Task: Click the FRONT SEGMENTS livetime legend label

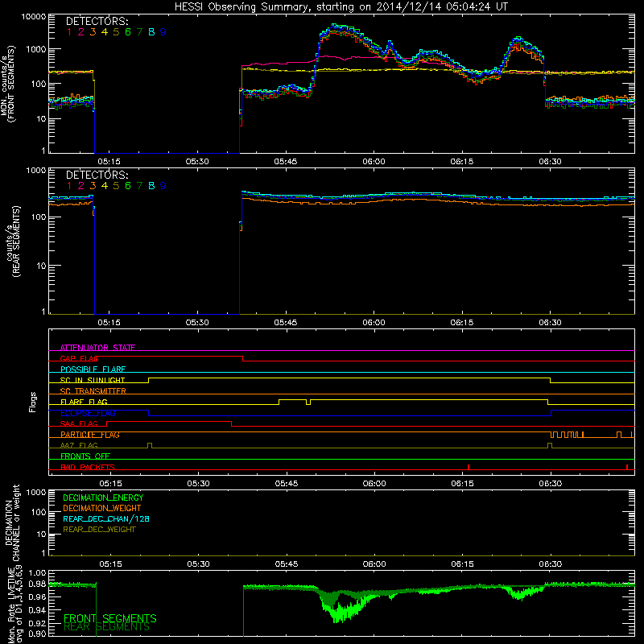Action: click(110, 618)
